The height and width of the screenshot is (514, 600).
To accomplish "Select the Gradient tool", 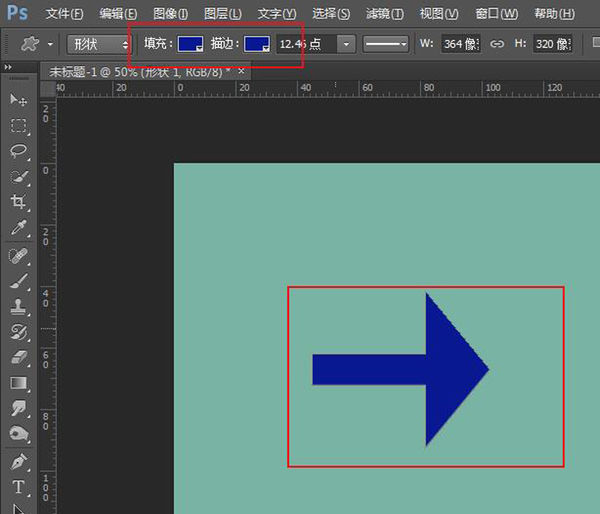I will (18, 383).
